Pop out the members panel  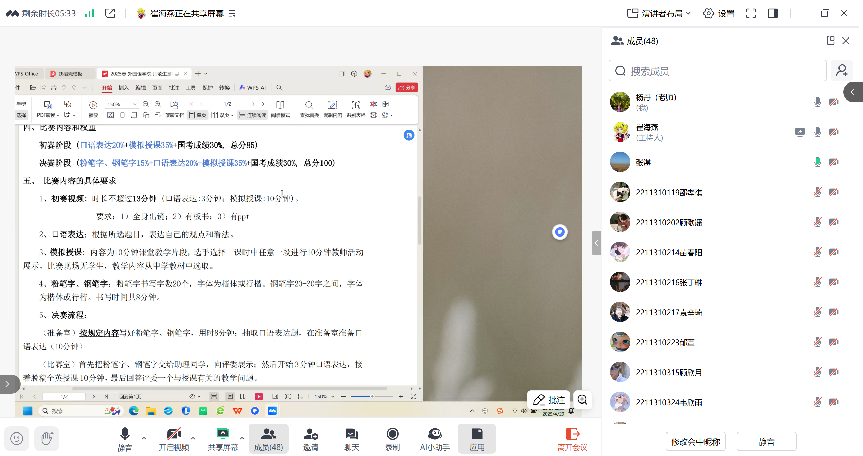(x=830, y=40)
